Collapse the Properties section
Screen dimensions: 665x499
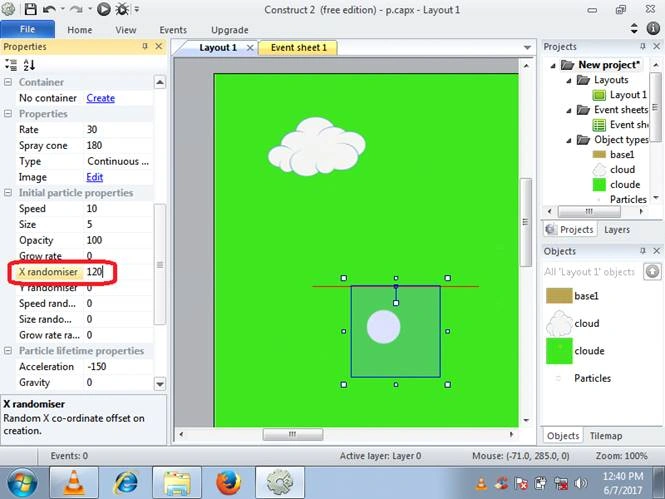(8, 114)
